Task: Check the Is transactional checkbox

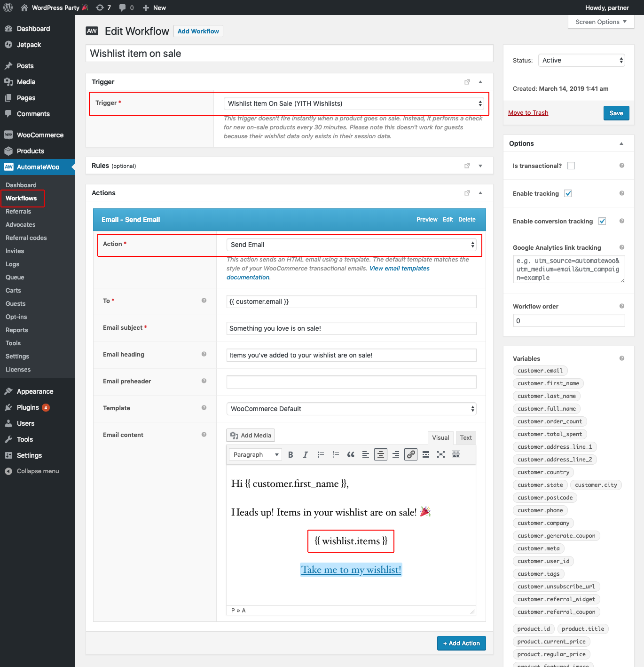Action: point(571,166)
